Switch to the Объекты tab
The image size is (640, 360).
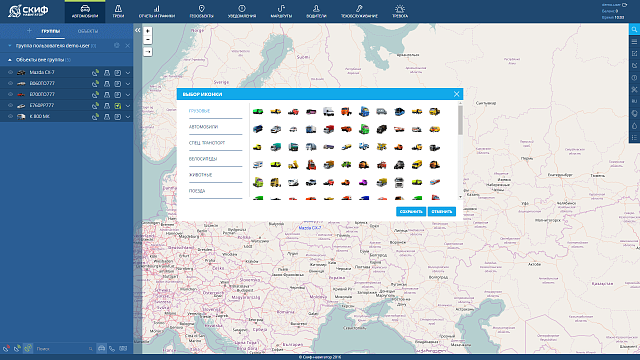(88, 31)
